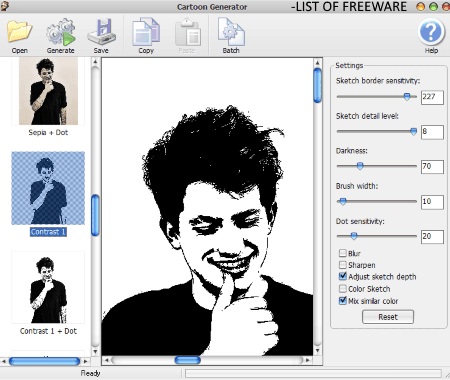Select the Sepia + Dot preset thumbnail
The height and width of the screenshot is (380, 450).
coord(48,91)
